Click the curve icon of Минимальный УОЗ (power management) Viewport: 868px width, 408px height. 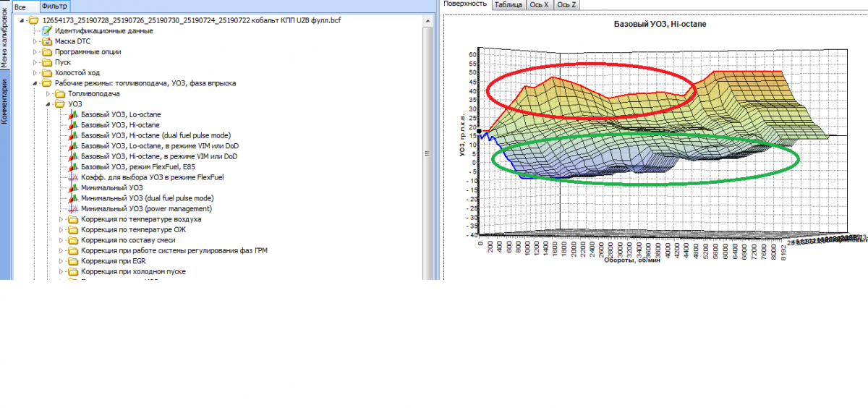coord(72,208)
